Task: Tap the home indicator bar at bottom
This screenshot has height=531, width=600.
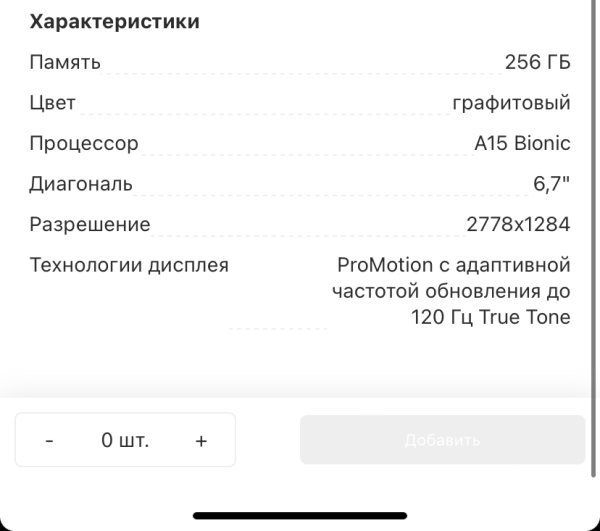Action: [x=300, y=516]
